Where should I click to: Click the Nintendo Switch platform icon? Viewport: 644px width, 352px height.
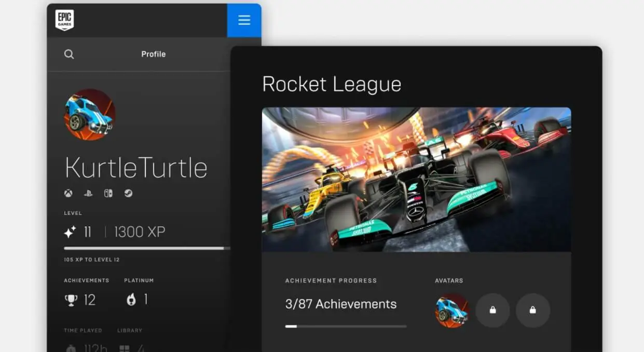108,193
